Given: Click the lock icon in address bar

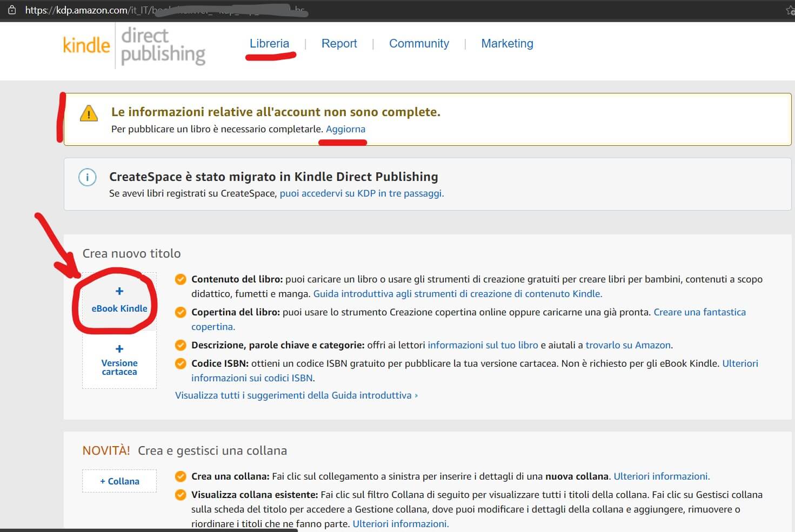Looking at the screenshot, I should click(x=12, y=10).
